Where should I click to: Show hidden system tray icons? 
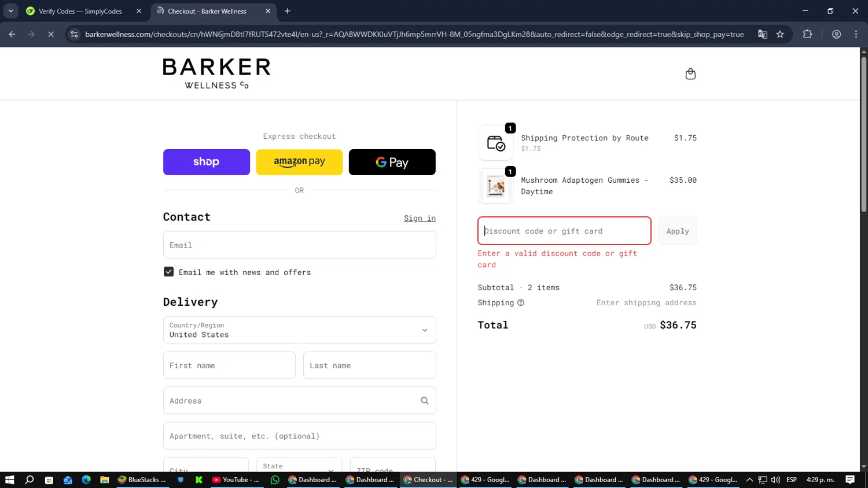point(749,480)
